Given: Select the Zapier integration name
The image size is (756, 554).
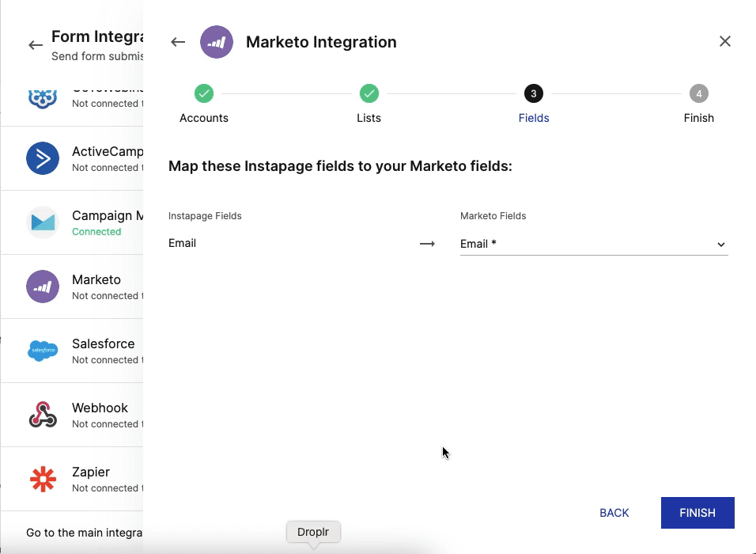Looking at the screenshot, I should [x=91, y=472].
